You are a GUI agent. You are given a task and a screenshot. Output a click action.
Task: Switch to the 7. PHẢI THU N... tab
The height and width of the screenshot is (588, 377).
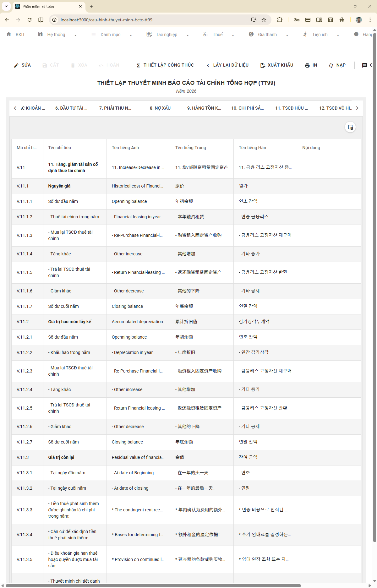[115, 108]
